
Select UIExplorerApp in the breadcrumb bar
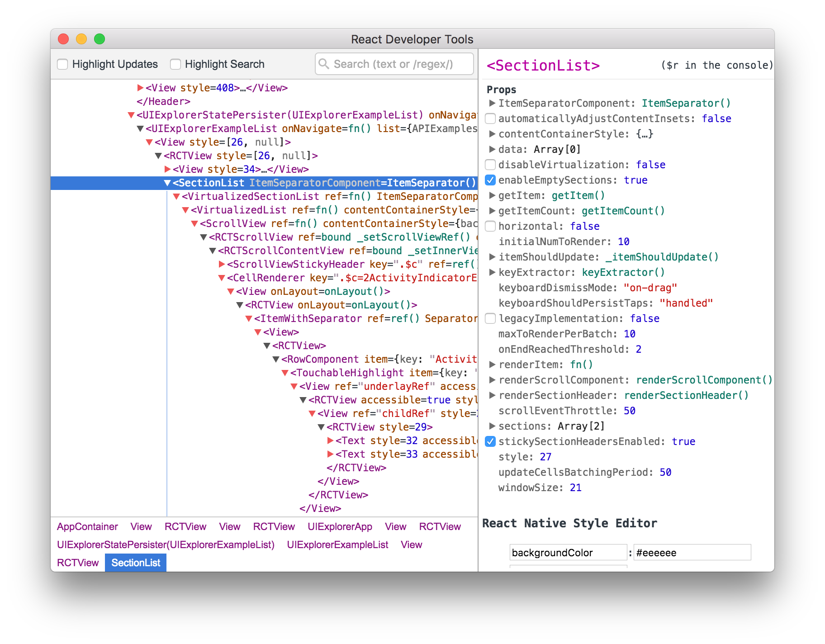coord(340,526)
